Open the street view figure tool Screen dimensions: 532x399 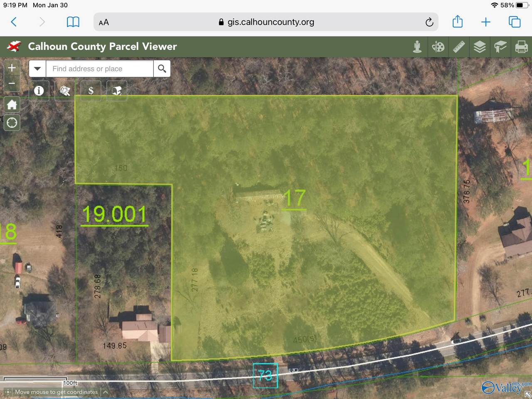click(x=417, y=47)
